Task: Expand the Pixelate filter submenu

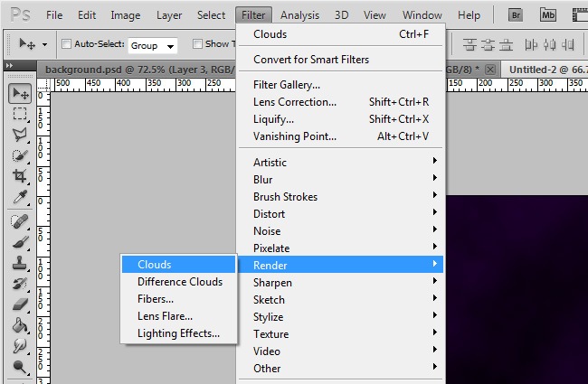Action: (340, 248)
